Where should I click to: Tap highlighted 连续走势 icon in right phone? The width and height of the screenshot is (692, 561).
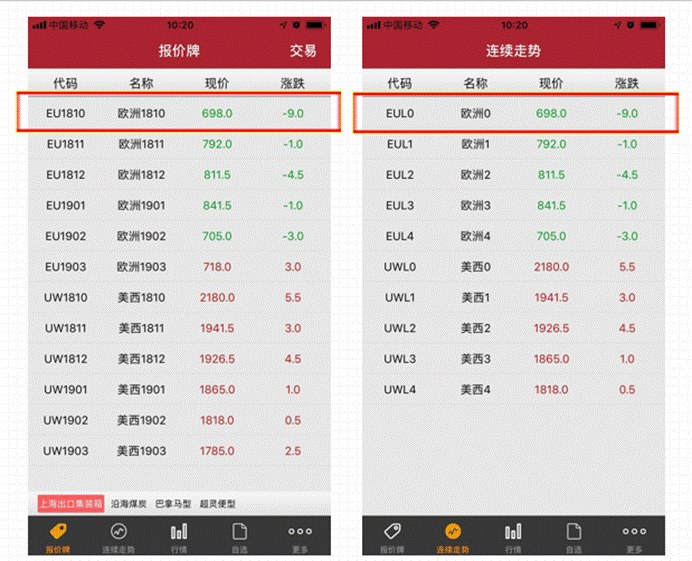[453, 531]
